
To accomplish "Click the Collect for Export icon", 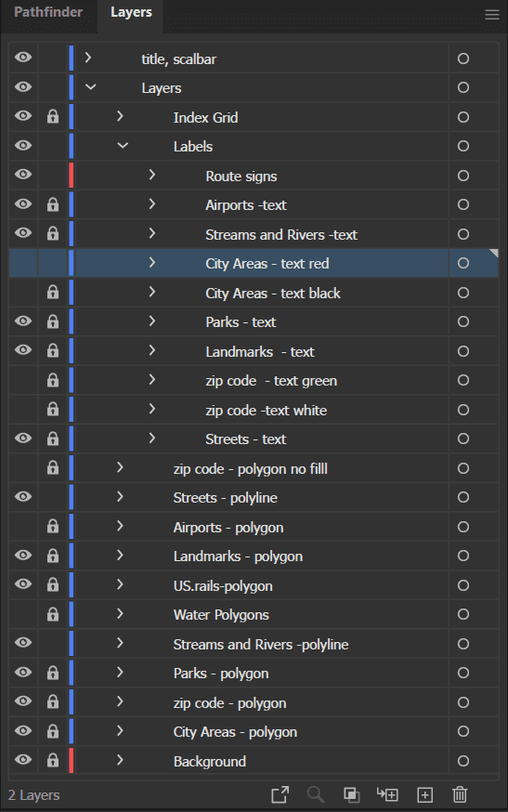I will point(280,794).
